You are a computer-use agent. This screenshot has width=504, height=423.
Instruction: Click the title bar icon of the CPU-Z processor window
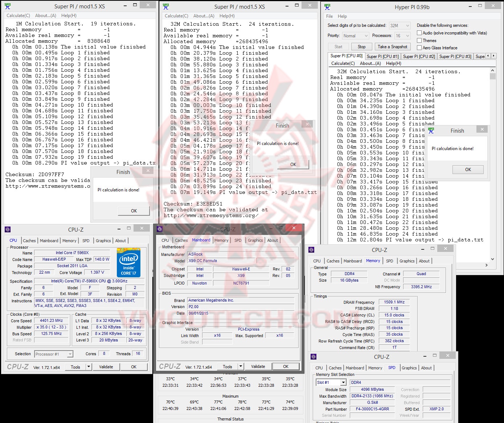pyautogui.click(x=8, y=229)
